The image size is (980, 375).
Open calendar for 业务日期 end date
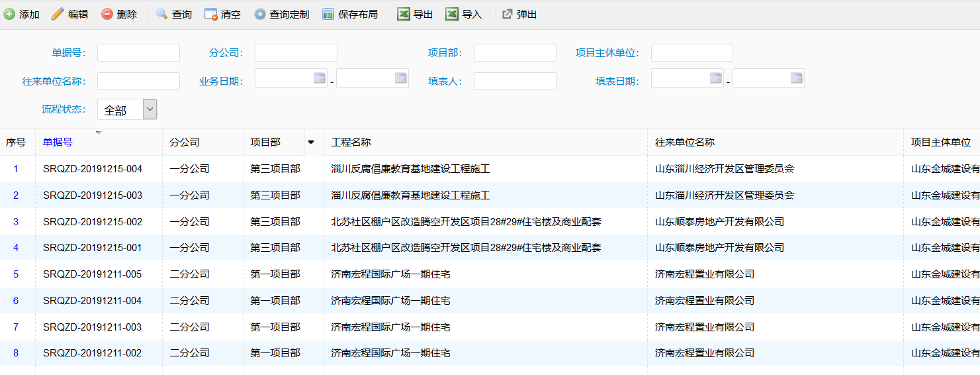[401, 78]
